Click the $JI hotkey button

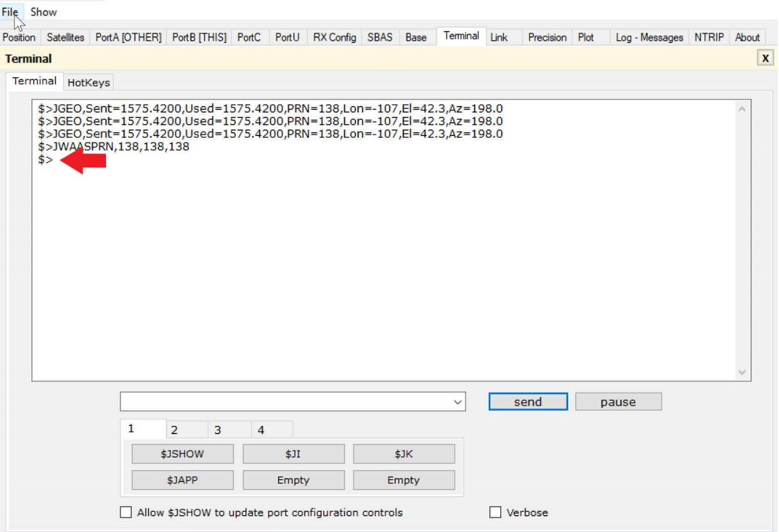pyautogui.click(x=294, y=454)
